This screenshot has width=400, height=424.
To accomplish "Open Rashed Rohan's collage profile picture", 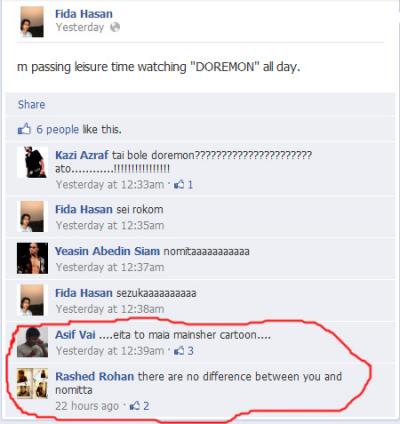I will pos(32,384).
